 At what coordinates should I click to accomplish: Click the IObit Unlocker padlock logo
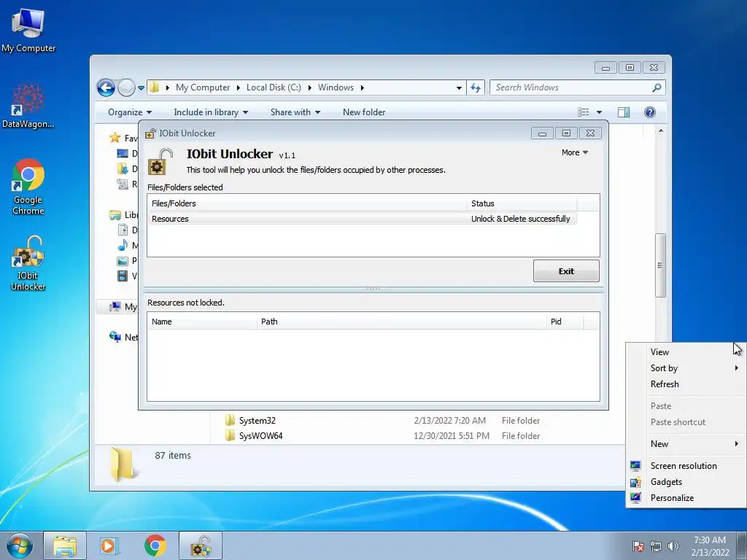160,161
